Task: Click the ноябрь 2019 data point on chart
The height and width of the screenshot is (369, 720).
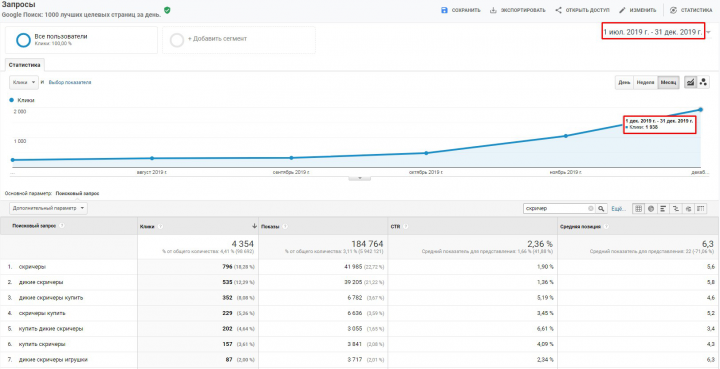Action: [566, 136]
